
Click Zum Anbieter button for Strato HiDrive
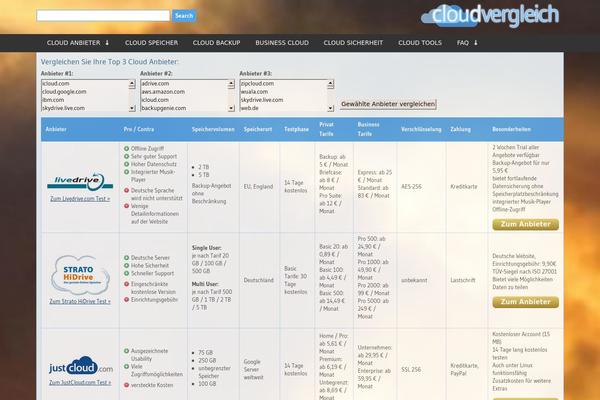[x=525, y=302]
